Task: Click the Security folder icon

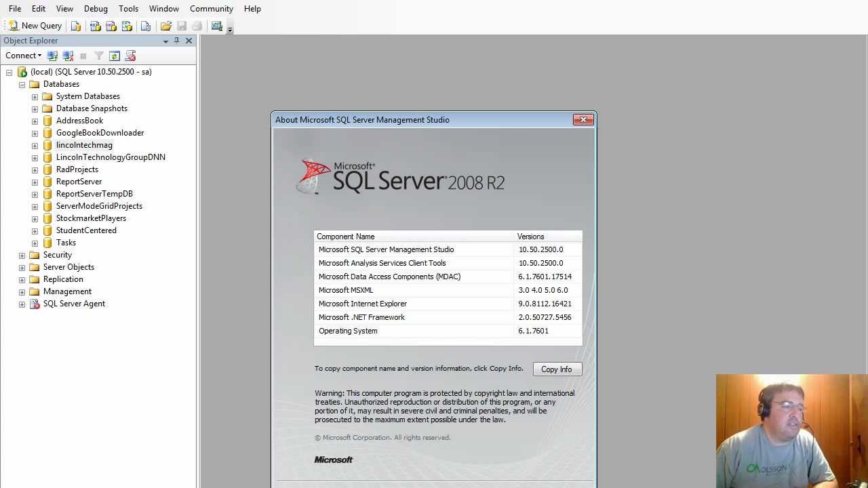Action: (35, 255)
